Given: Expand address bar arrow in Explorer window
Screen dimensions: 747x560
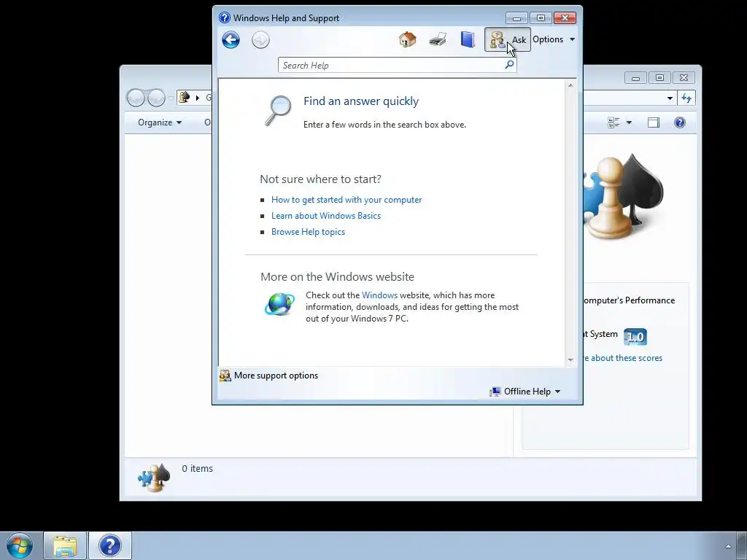Looking at the screenshot, I should point(197,98).
